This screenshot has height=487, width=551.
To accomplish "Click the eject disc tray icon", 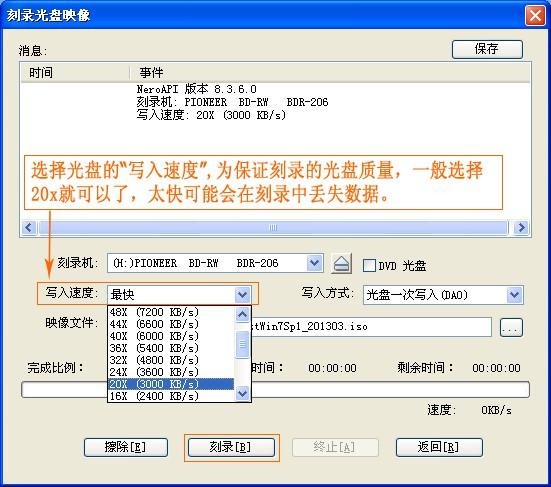I will (x=341, y=264).
